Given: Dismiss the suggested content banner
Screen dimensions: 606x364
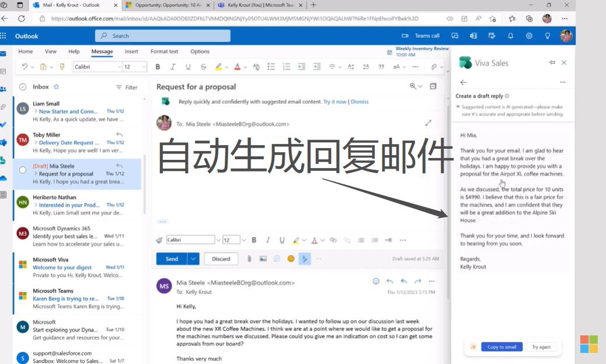Looking at the screenshot, I should click(360, 102).
